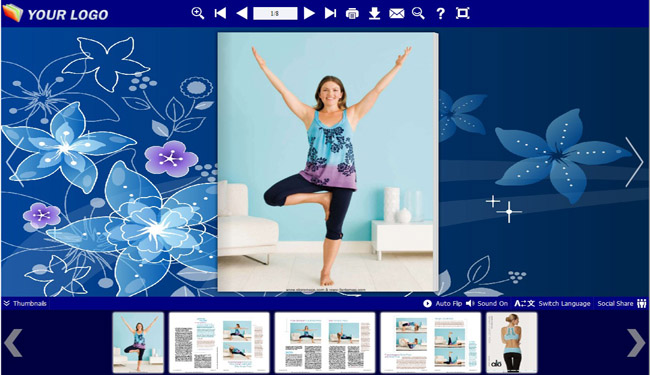The height and width of the screenshot is (375, 650).
Task: Jump to the last page
Action: click(x=330, y=13)
